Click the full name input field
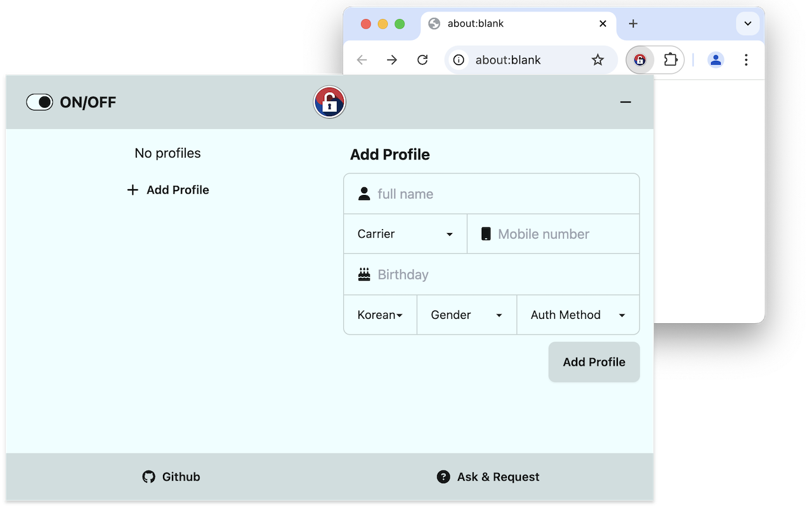This screenshot has height=508, width=812. point(492,194)
